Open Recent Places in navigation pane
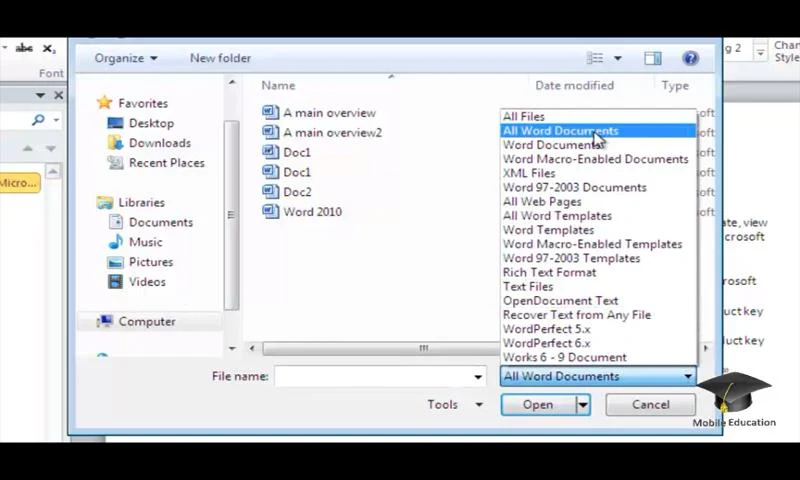 (166, 163)
